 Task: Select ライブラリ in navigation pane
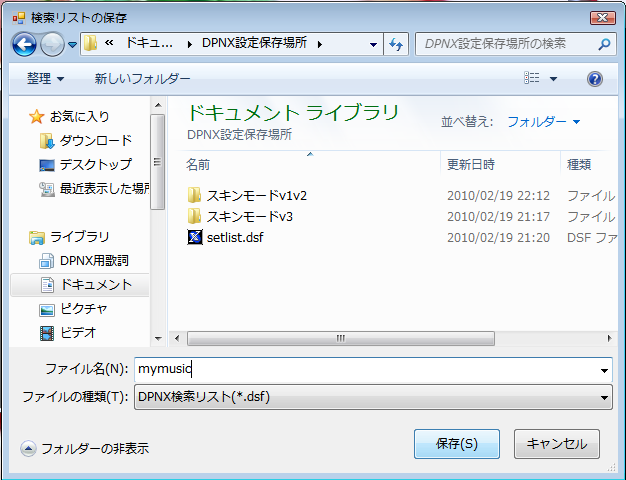pyautogui.click(x=79, y=236)
